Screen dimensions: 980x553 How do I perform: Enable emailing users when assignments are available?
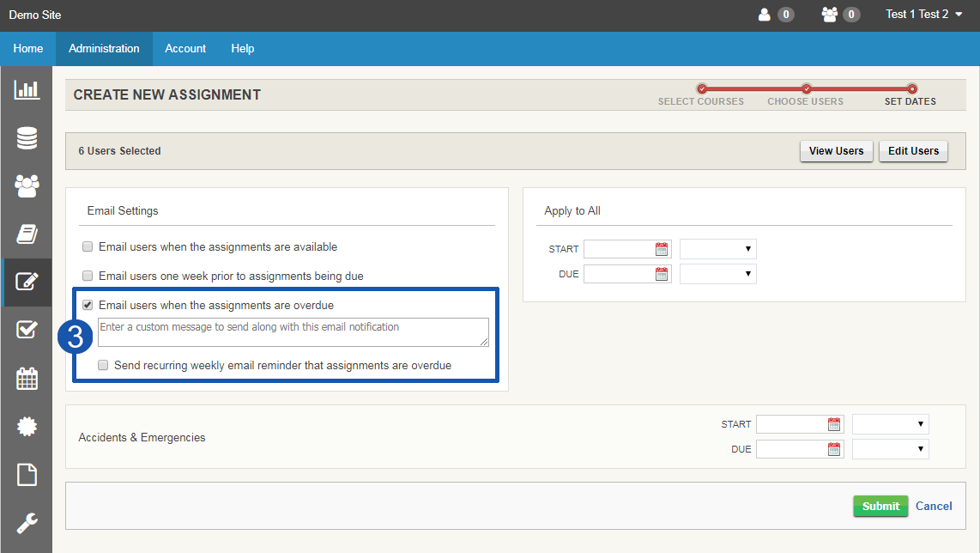click(x=87, y=246)
